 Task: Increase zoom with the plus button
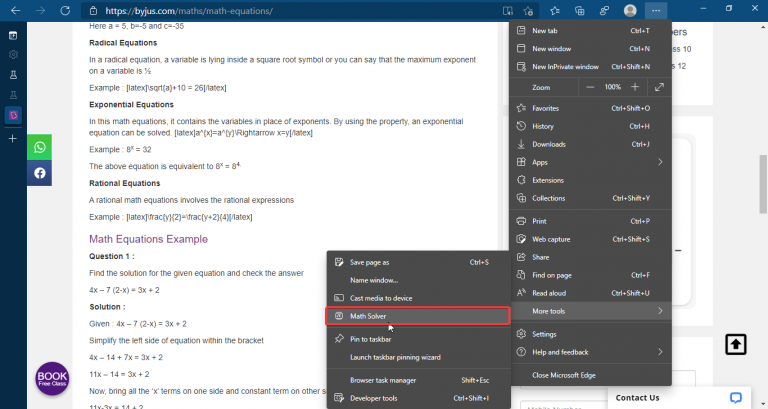[x=635, y=87]
